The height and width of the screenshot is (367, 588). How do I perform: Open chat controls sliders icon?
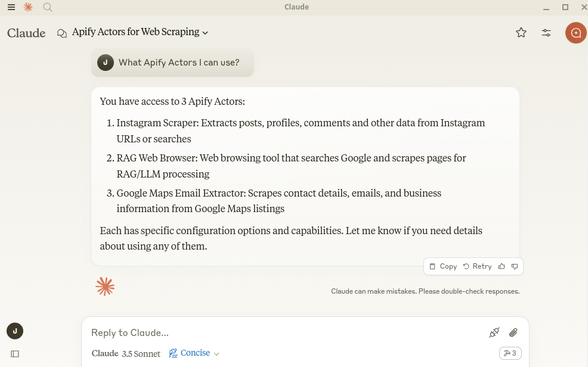pyautogui.click(x=546, y=33)
